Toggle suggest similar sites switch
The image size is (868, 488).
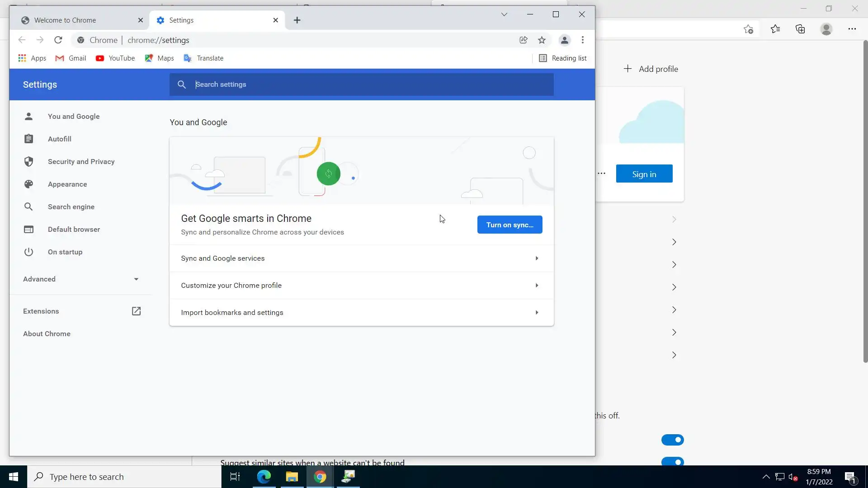pyautogui.click(x=672, y=461)
